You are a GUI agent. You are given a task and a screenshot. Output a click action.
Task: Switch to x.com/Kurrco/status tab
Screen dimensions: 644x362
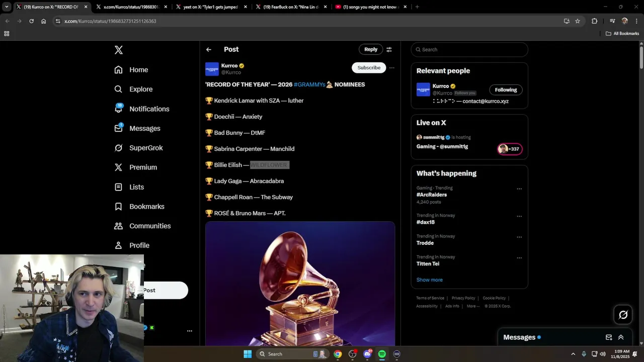(x=131, y=7)
